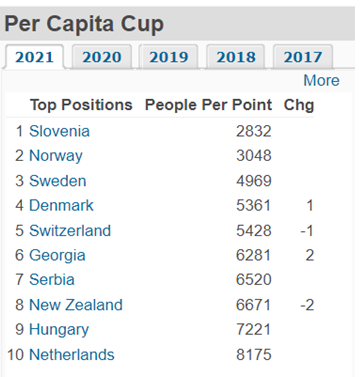Screen dimensions: 360x377
Task: Click the Top Positions column header
Action: tap(81, 105)
